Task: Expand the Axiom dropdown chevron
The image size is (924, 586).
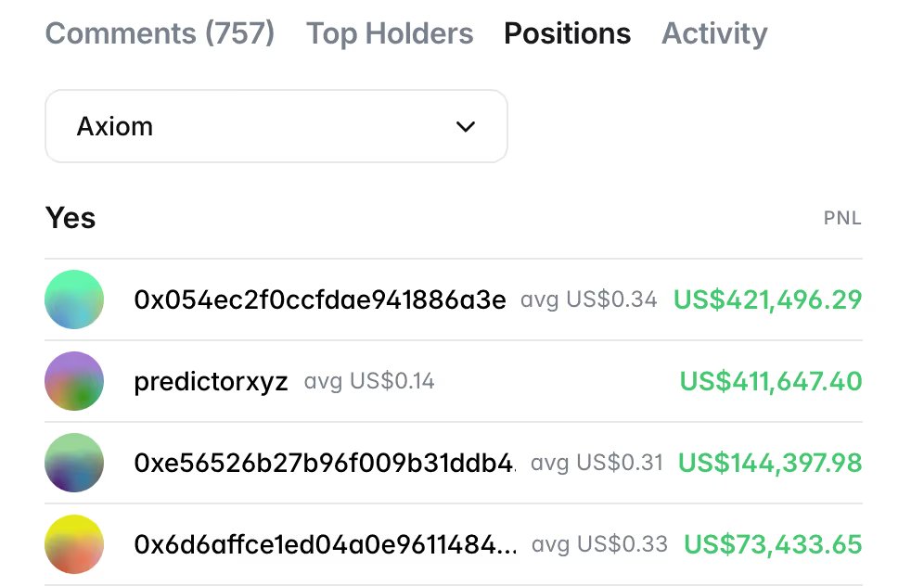Action: pos(466,127)
